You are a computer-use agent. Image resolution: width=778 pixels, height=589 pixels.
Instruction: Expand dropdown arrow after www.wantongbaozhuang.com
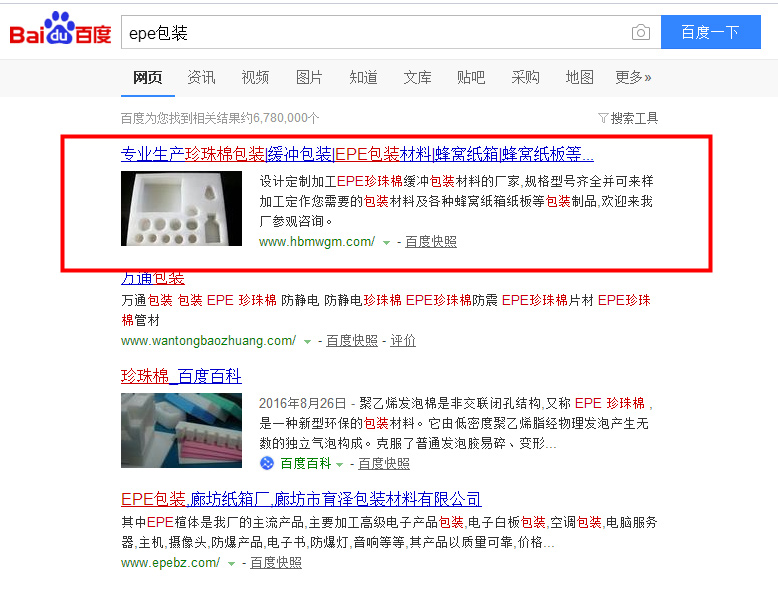[x=307, y=342]
